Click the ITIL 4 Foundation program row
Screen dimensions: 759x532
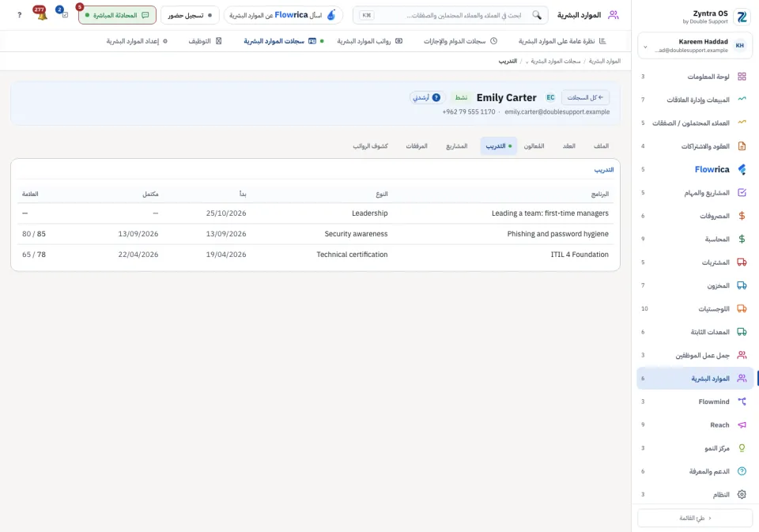[315, 255]
